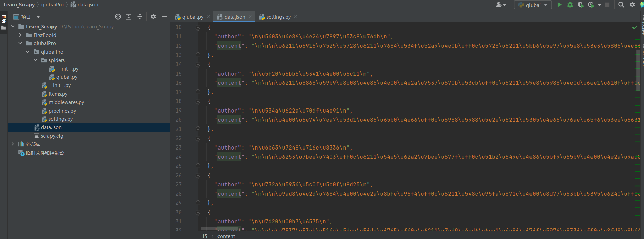Click the Debug bug icon

pos(570,5)
